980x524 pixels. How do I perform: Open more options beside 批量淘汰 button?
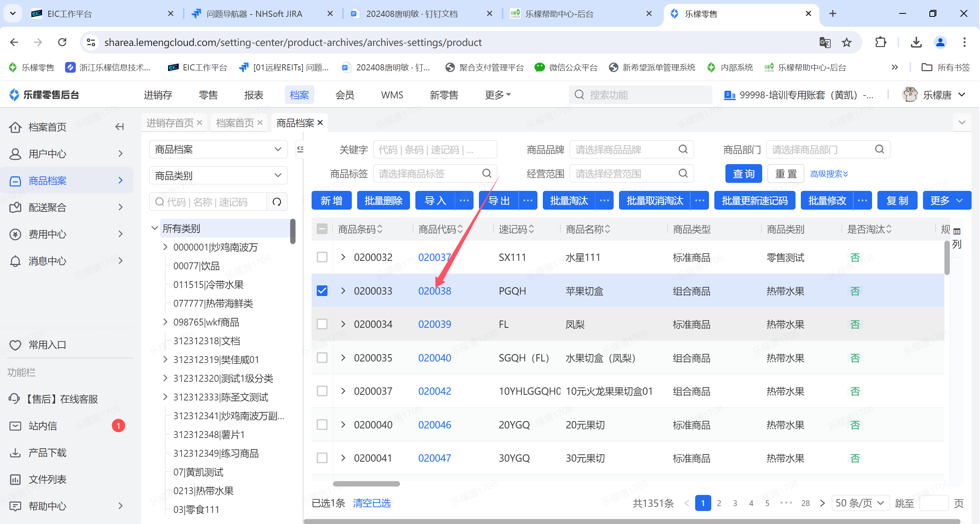click(x=604, y=200)
